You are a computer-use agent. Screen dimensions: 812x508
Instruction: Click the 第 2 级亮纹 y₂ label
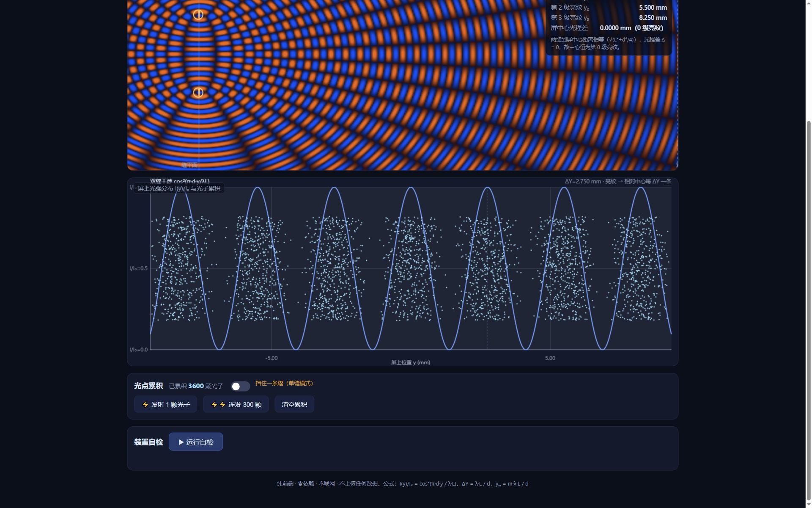570,8
